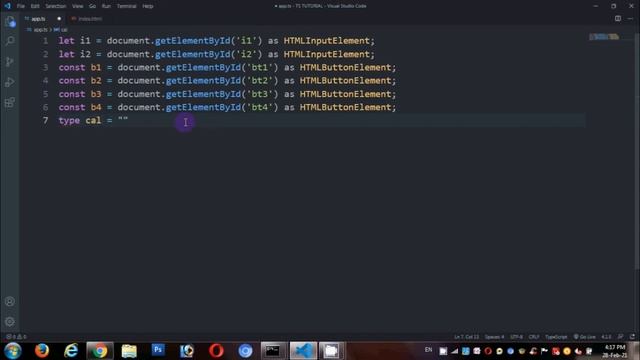Switch to the Visual Studio Code taskbar button
This screenshot has width=640, height=360.
tap(303, 351)
